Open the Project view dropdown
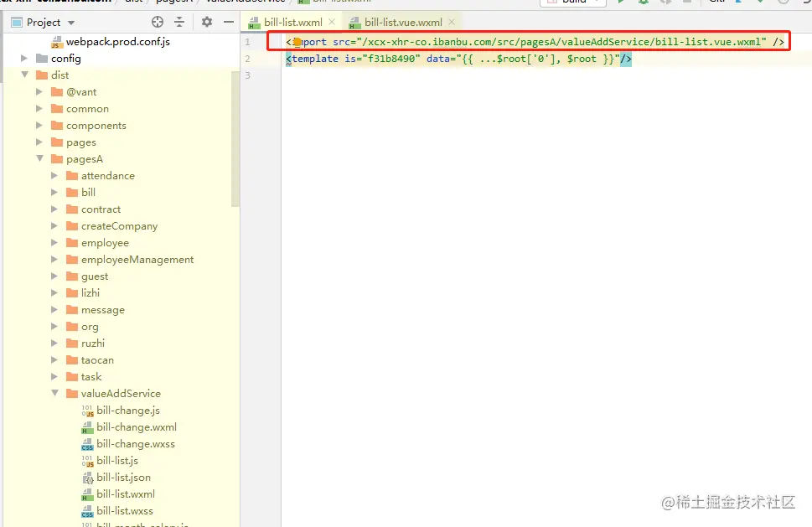The width and height of the screenshot is (812, 527). (71, 23)
